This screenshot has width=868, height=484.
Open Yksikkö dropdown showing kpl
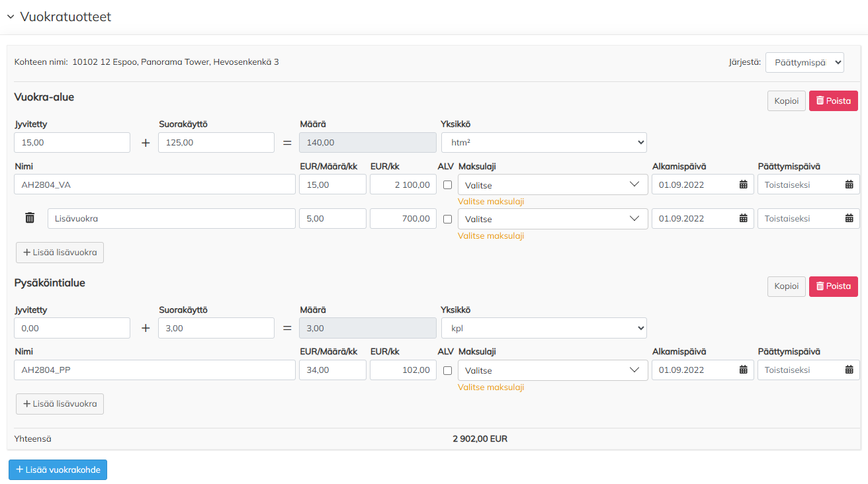click(544, 328)
